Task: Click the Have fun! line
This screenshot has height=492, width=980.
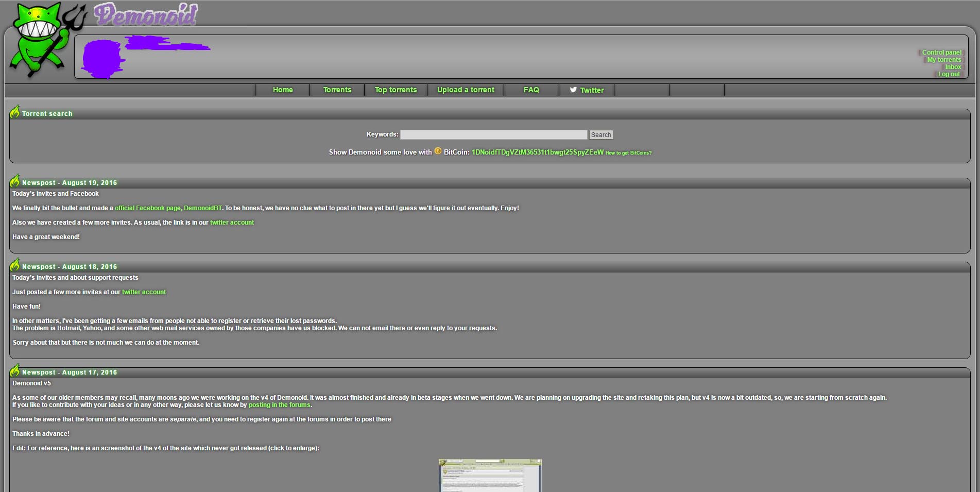Action: 26,307
